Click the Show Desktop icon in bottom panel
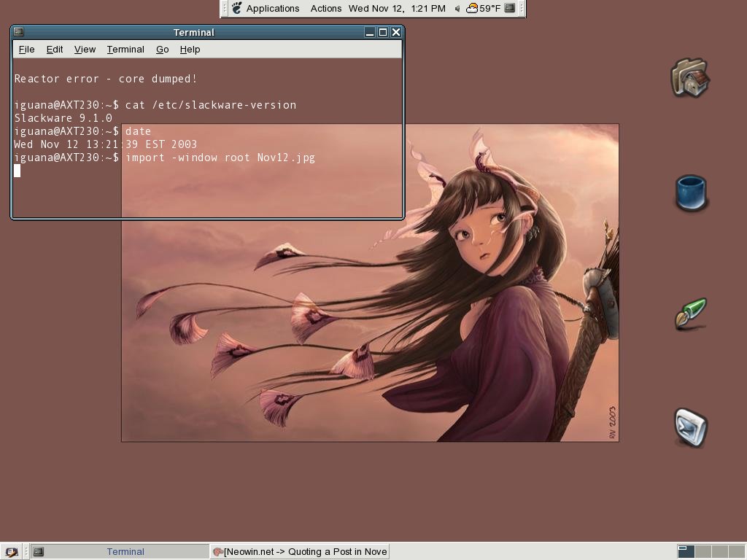Screen dimensions: 747x560 click(11, 552)
